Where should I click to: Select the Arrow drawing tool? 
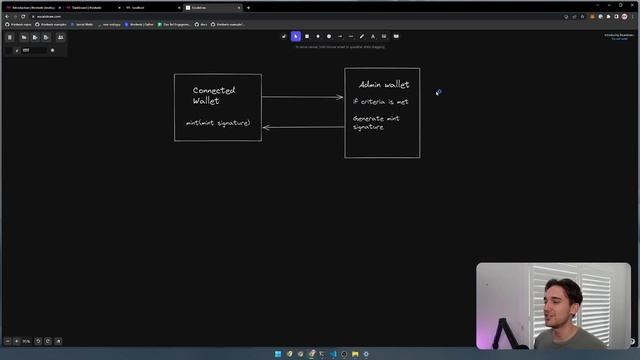point(340,36)
